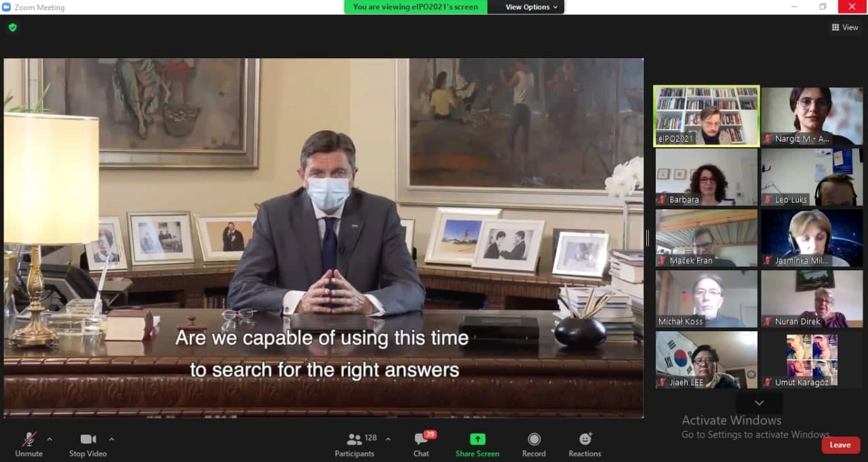Click the 'You are viewing eIPO2021's screen' banner
The width and height of the screenshot is (868, 462).
click(415, 7)
